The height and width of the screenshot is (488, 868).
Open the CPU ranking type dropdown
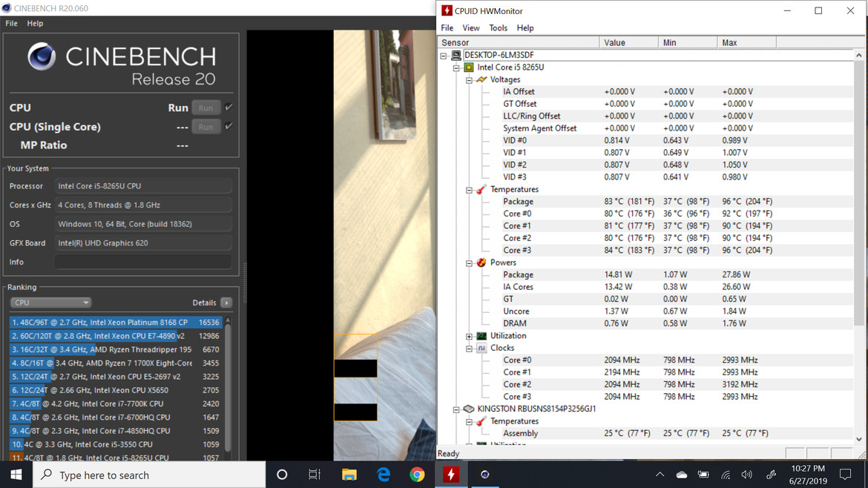point(50,303)
